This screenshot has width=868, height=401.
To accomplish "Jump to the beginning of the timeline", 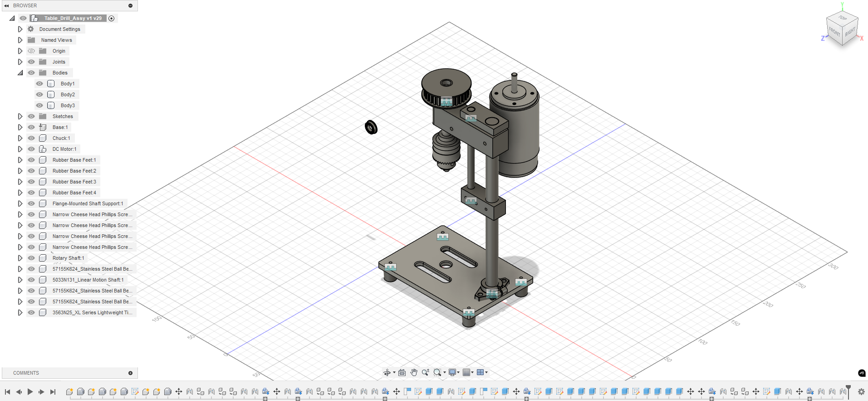I will [7, 391].
